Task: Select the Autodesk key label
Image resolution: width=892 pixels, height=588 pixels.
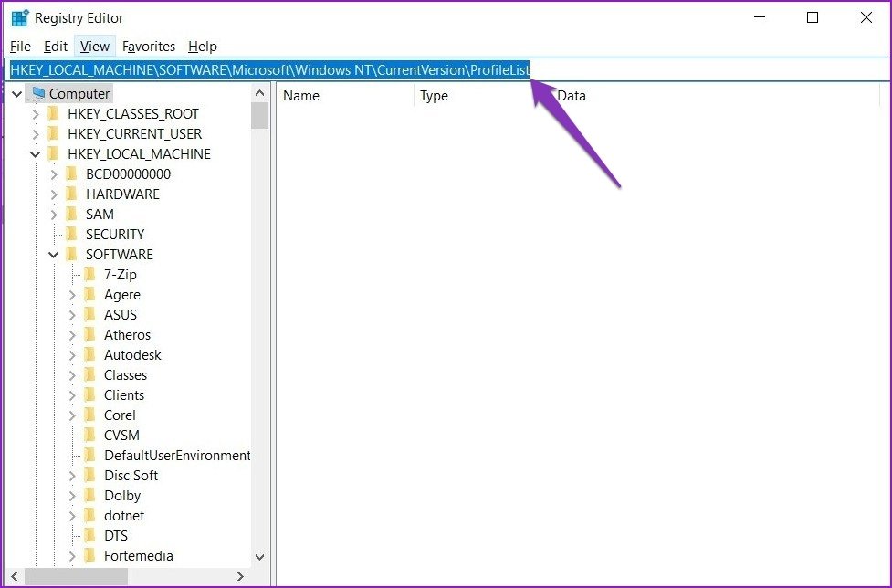Action: point(132,355)
